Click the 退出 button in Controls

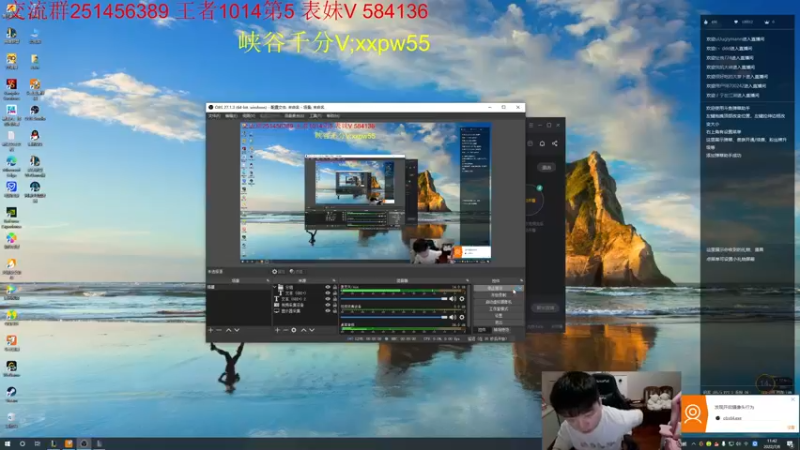(498, 322)
